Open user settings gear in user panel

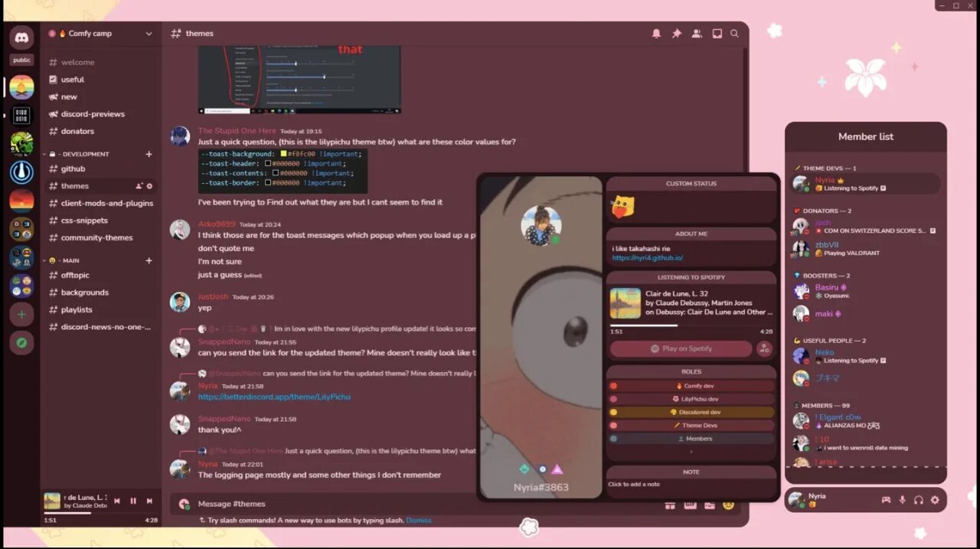[x=935, y=500]
